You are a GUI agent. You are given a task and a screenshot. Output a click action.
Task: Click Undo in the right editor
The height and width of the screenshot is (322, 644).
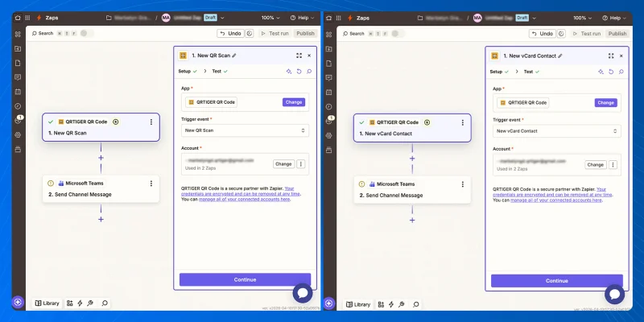point(542,34)
